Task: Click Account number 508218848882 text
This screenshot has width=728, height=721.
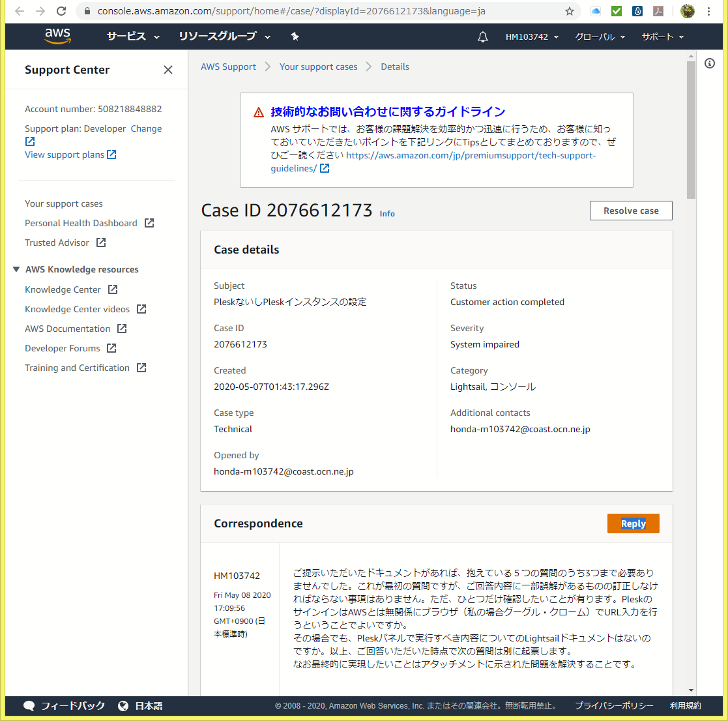Action: point(93,109)
